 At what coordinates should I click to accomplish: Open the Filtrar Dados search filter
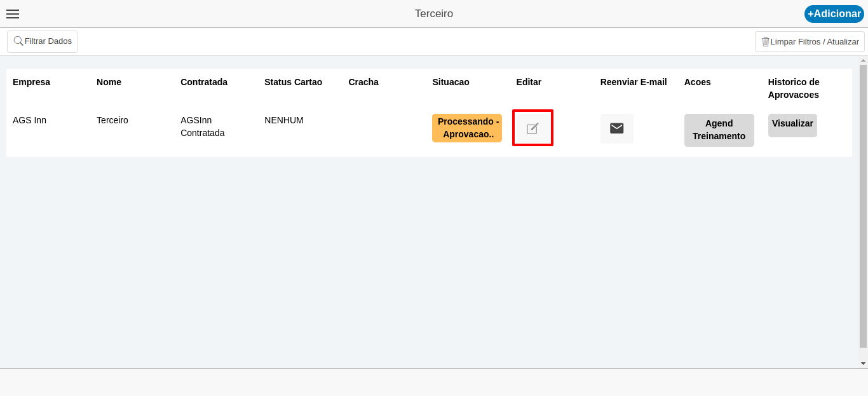[43, 41]
